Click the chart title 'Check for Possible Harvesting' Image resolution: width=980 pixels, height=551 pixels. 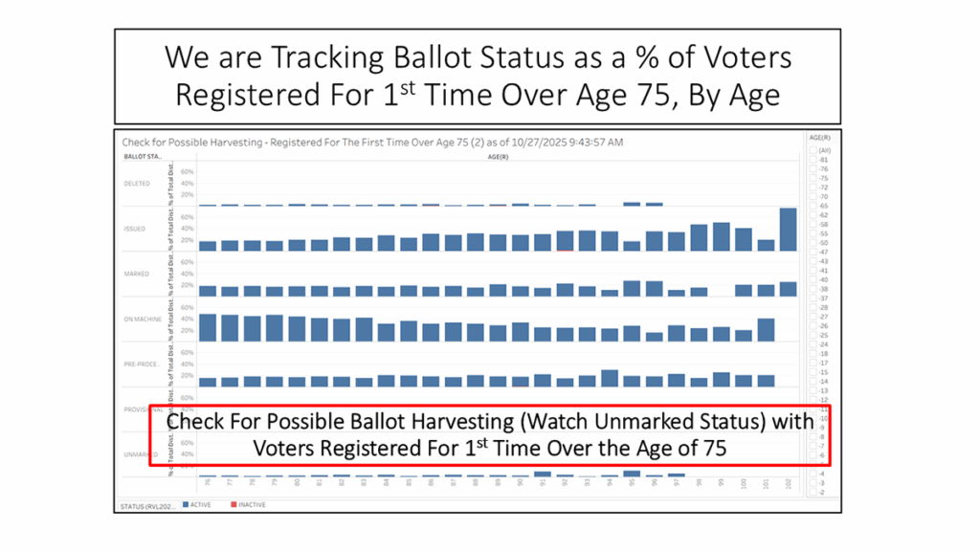[373, 142]
